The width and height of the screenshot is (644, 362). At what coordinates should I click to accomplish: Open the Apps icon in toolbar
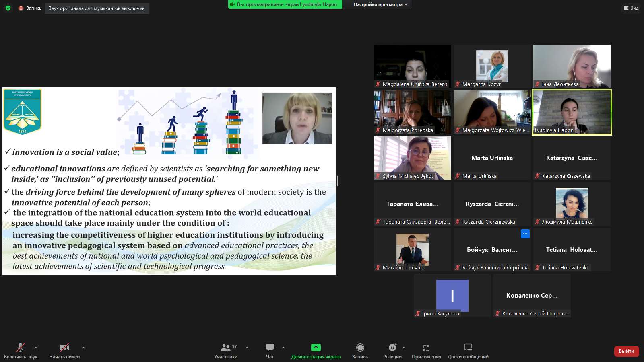pos(426,348)
